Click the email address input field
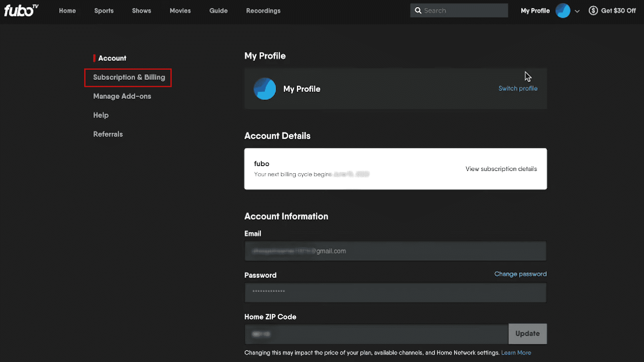Screen dimensions: 644x362 pos(395,251)
